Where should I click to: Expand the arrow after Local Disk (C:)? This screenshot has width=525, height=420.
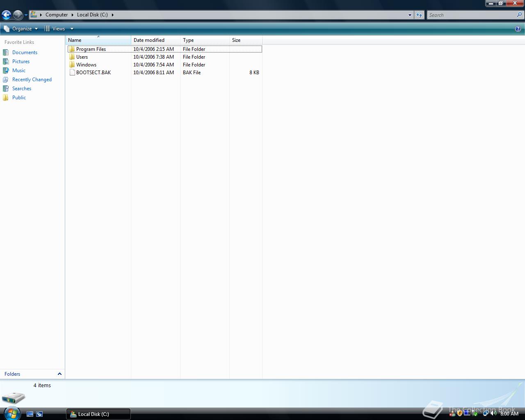coord(112,15)
